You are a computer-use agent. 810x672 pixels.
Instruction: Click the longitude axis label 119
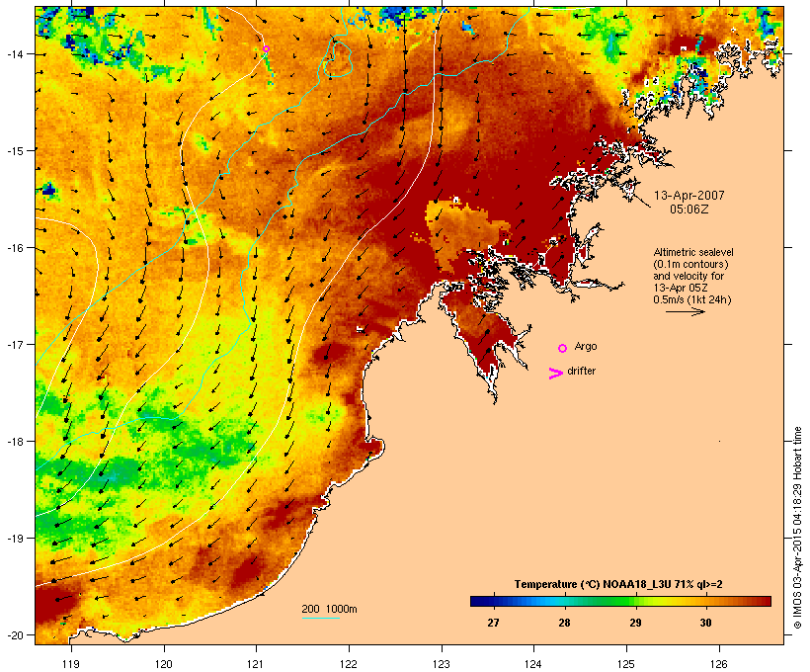71,664
